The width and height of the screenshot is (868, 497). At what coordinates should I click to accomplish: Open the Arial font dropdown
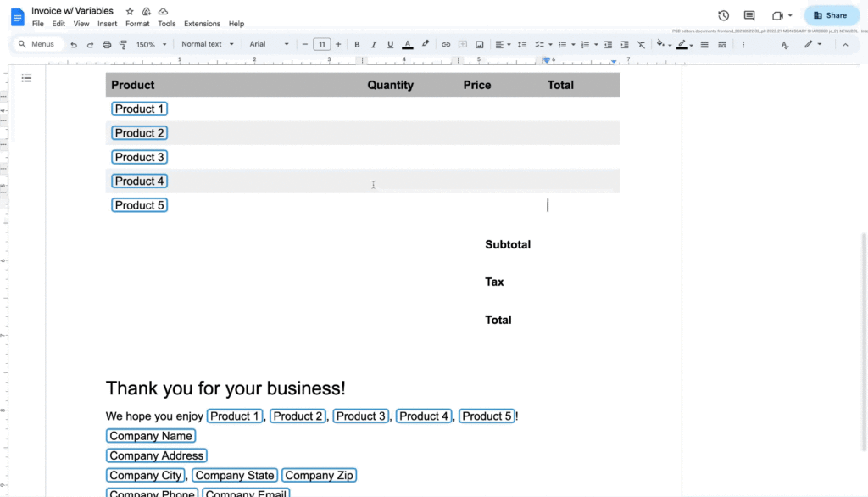(x=269, y=44)
